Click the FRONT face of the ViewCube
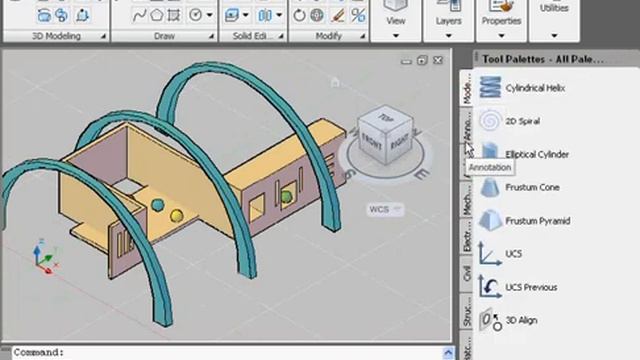 click(x=371, y=143)
